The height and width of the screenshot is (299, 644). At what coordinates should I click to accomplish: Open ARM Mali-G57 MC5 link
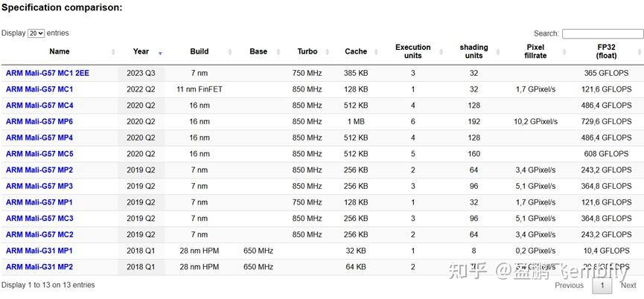[39, 154]
